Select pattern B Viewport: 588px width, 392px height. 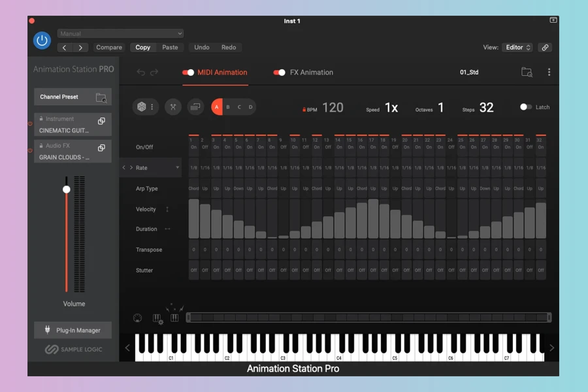tap(228, 107)
